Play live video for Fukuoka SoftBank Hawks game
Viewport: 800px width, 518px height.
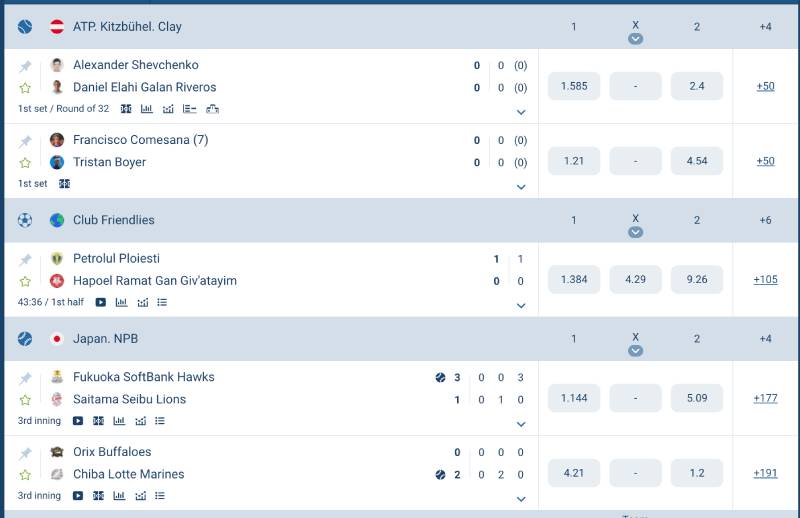coord(78,421)
